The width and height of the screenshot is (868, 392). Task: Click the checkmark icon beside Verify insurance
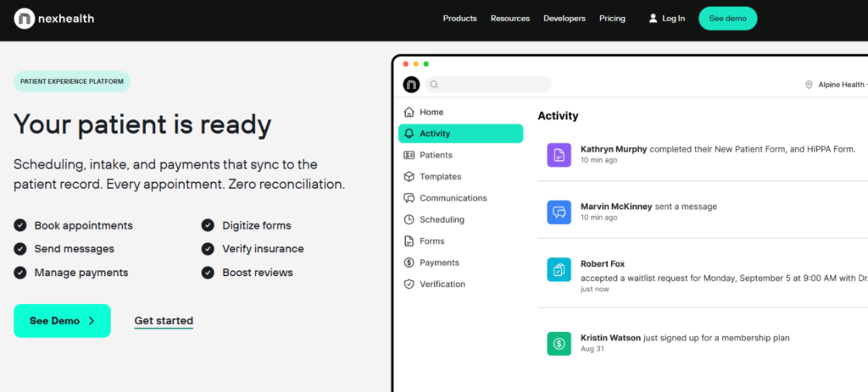click(x=208, y=249)
